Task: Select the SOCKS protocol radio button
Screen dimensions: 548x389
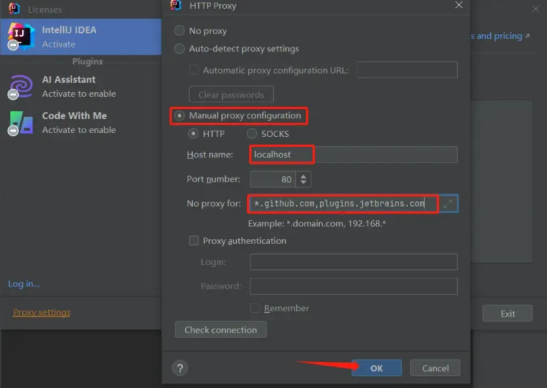Action: click(x=252, y=134)
